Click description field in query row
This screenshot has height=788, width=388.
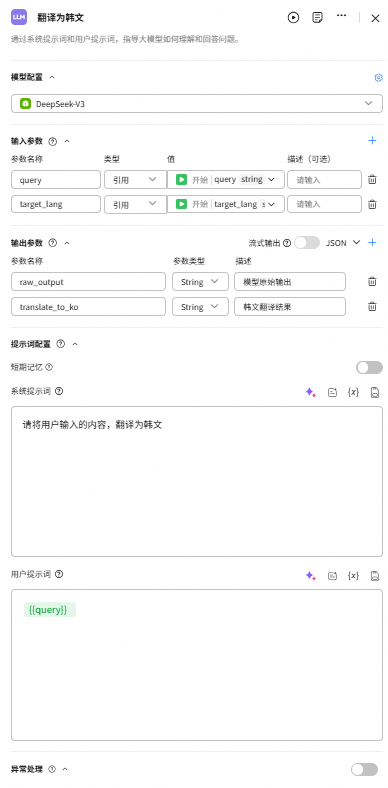(x=324, y=179)
